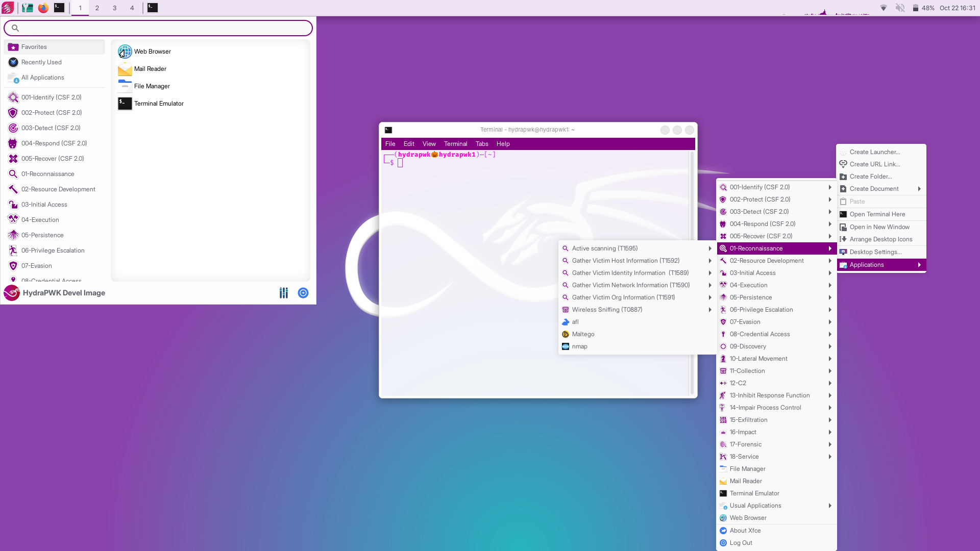This screenshot has width=980, height=551.
Task: Open the afl tool entry
Action: pos(575,322)
